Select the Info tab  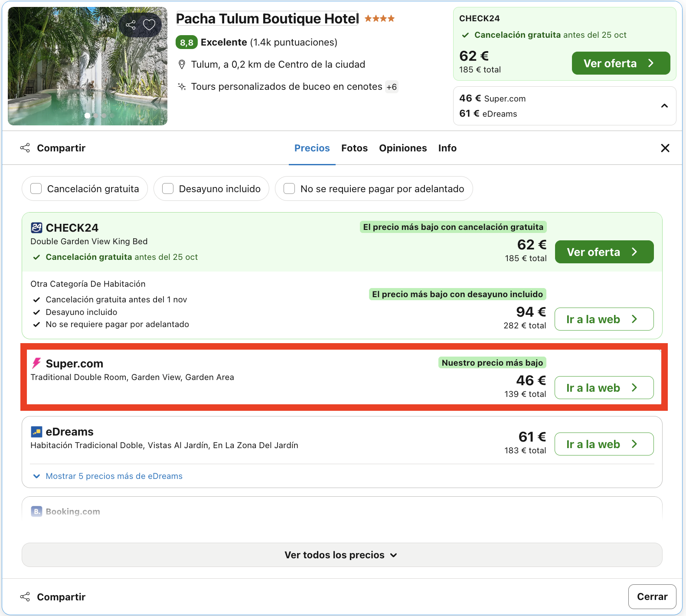tap(447, 148)
